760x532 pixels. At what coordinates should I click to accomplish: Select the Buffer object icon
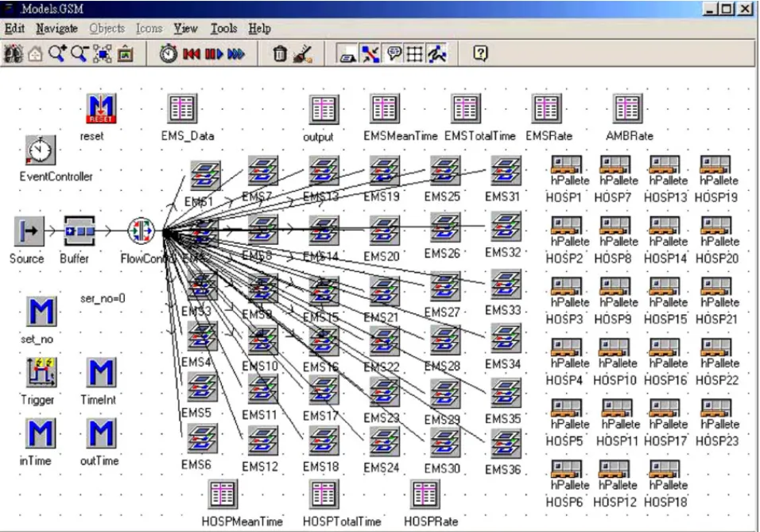pos(79,231)
